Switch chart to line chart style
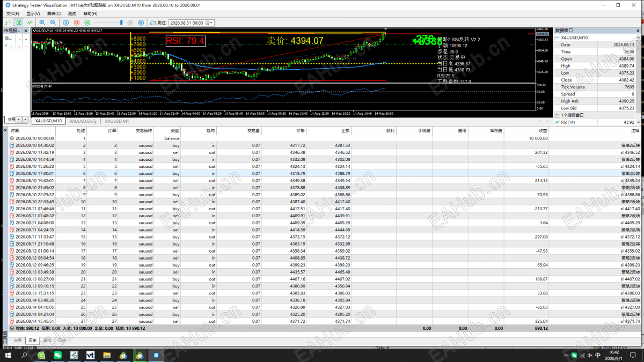This screenshot has width=644, height=362. pyautogui.click(x=30, y=23)
